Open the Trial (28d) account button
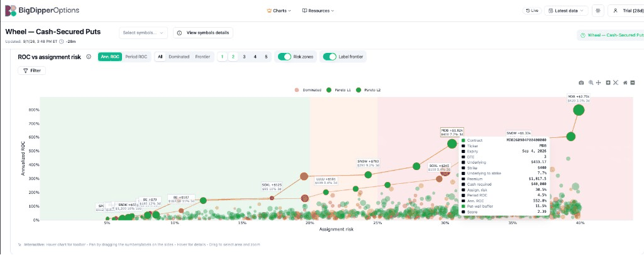644x255 pixels. [x=626, y=11]
